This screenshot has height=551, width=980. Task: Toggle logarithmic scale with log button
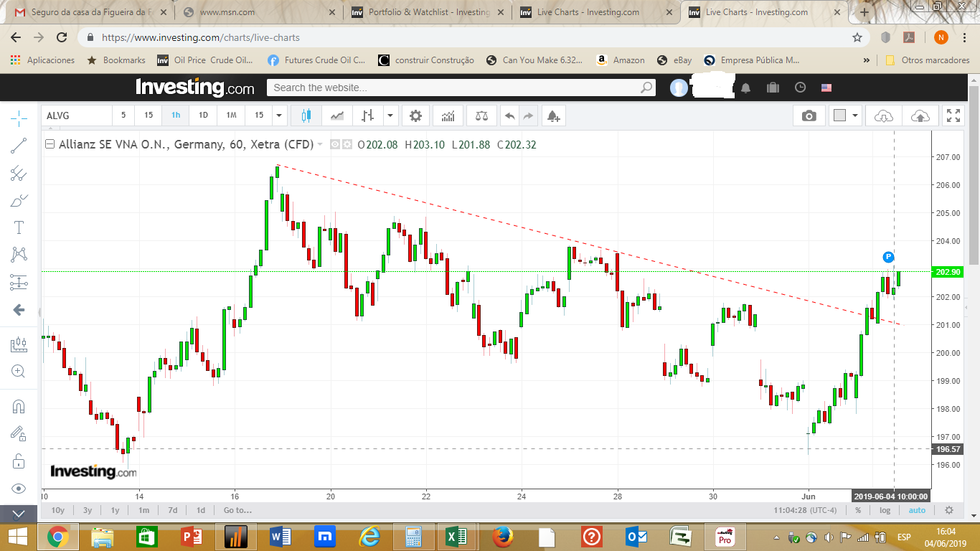pyautogui.click(x=885, y=510)
